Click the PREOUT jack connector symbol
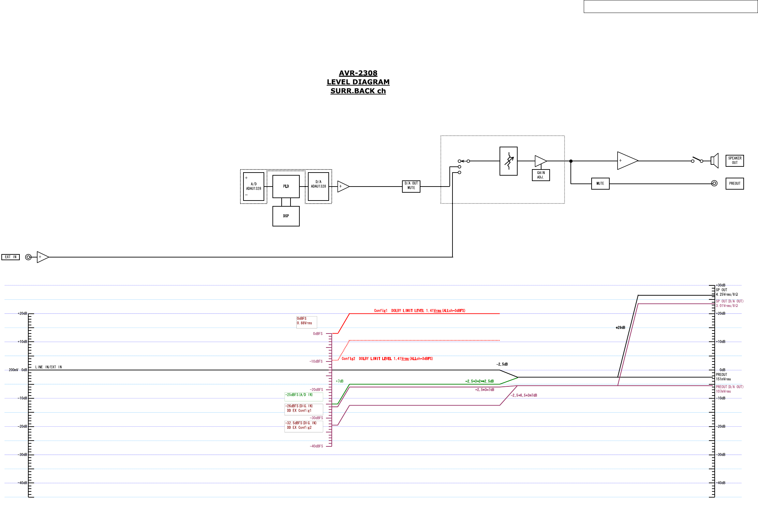Viewport: 758px width, 532px height. [x=714, y=183]
